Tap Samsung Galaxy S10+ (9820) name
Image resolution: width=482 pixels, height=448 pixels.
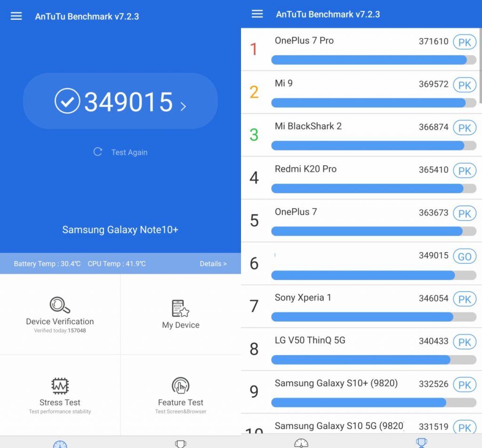pyautogui.click(x=336, y=383)
